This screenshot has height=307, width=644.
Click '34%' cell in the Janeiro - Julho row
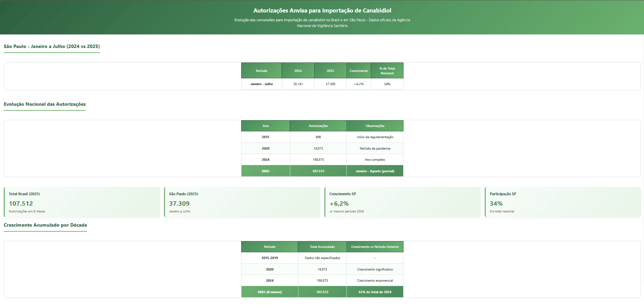[x=387, y=84]
